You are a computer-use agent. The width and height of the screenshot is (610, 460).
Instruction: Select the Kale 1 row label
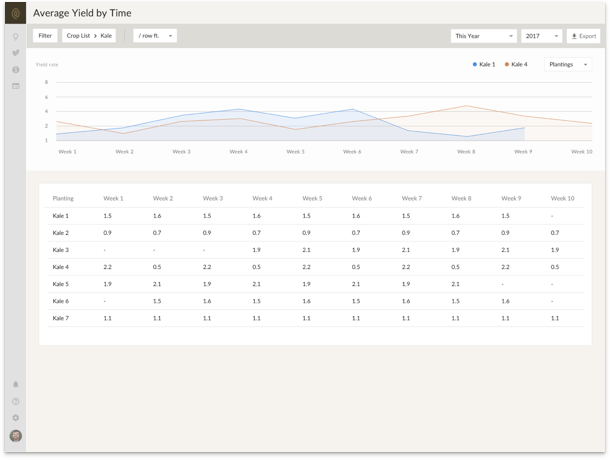[61, 216]
